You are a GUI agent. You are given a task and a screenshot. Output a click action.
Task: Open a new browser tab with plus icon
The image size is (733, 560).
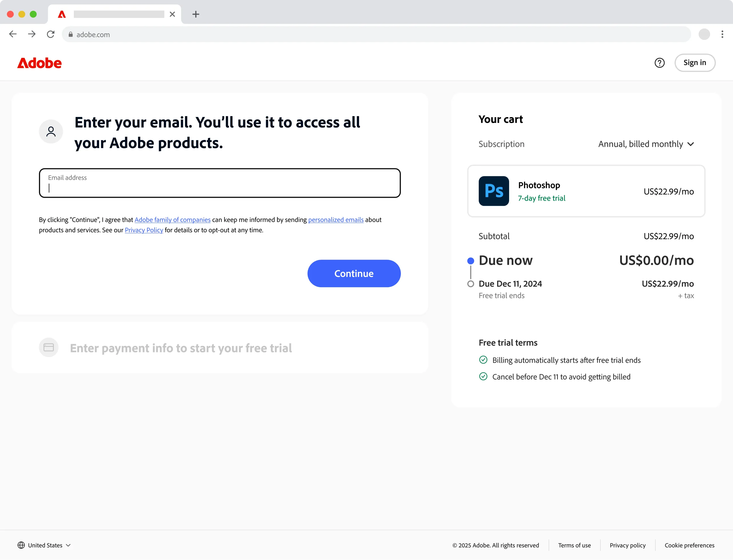point(196,14)
